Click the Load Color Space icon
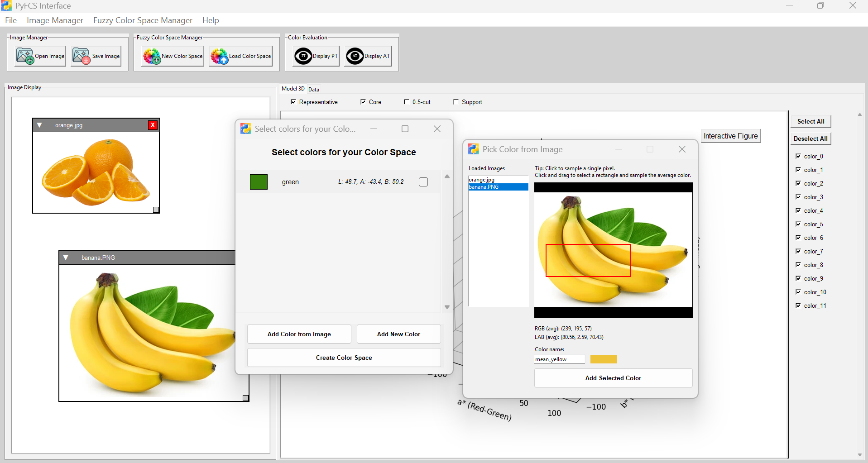The image size is (868, 463). pos(220,56)
